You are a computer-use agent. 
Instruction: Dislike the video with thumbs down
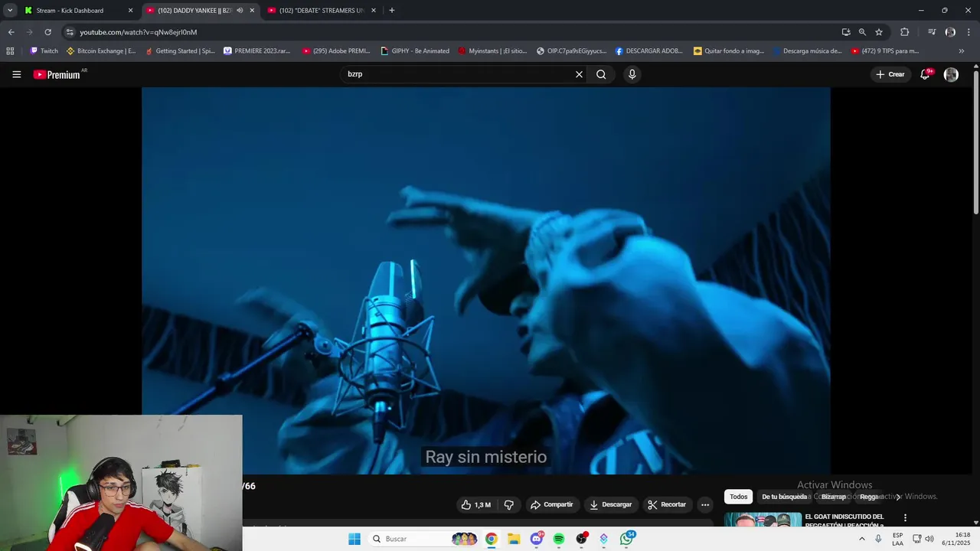509,504
